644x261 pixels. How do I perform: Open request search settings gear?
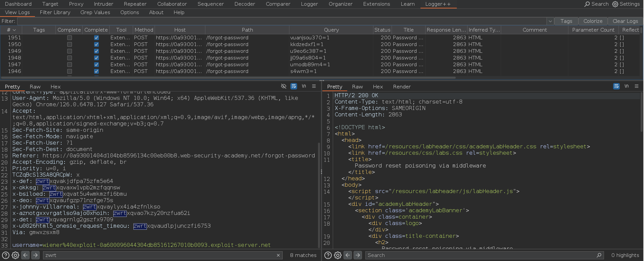[15, 255]
